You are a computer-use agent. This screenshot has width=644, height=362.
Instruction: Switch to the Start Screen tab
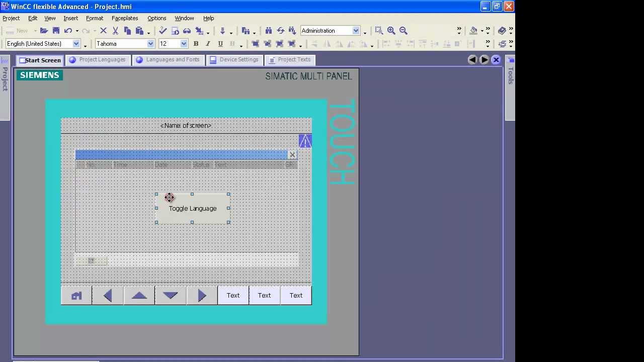pos(40,60)
